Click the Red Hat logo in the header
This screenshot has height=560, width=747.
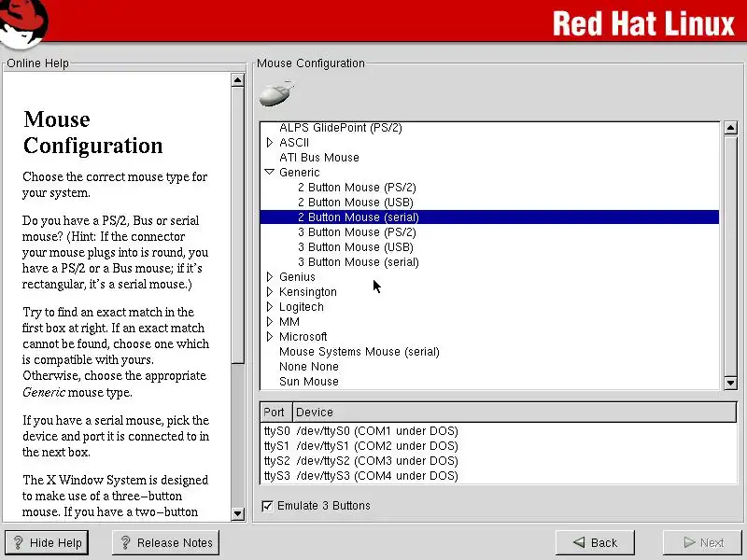pos(24,24)
